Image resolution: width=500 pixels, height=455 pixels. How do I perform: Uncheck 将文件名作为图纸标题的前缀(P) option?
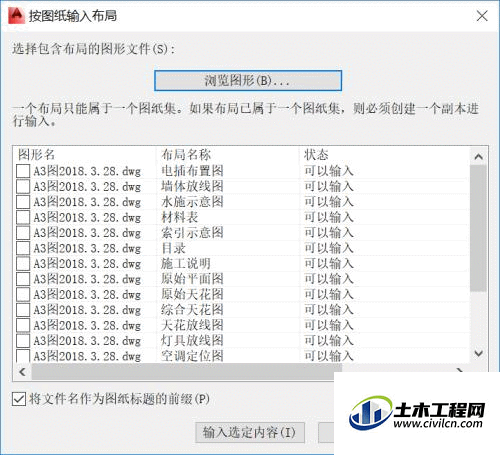point(19,399)
